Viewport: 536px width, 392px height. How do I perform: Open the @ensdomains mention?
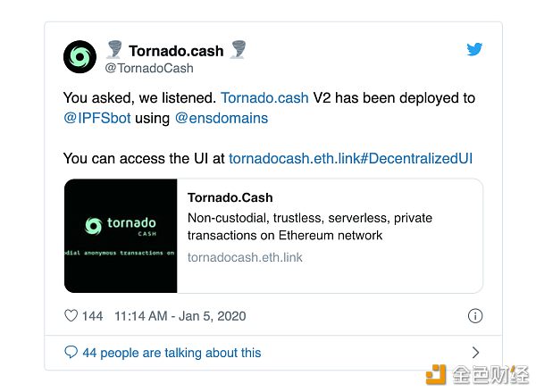tap(222, 118)
